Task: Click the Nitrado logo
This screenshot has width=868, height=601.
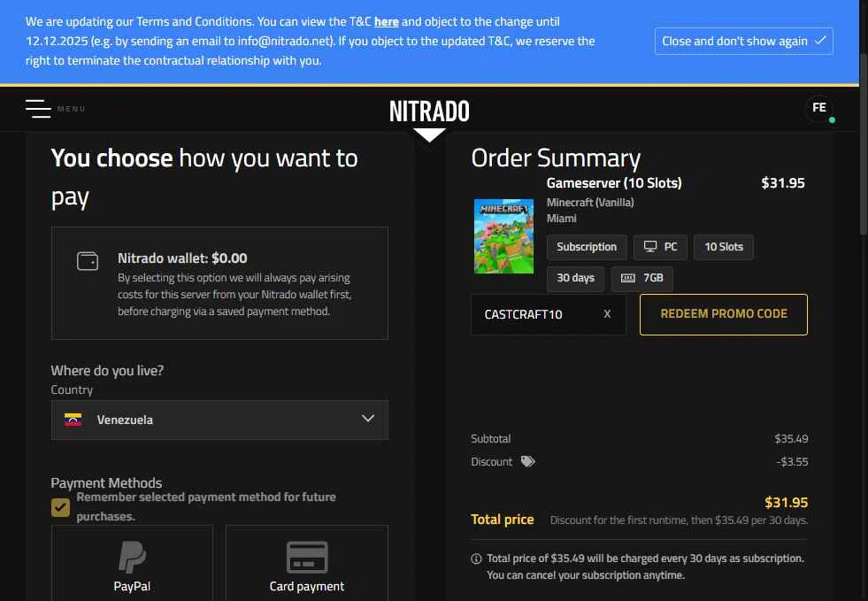Action: point(429,112)
